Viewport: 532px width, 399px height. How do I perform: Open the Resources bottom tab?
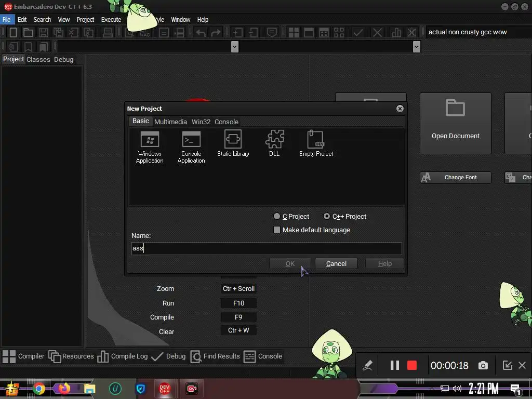coord(71,356)
